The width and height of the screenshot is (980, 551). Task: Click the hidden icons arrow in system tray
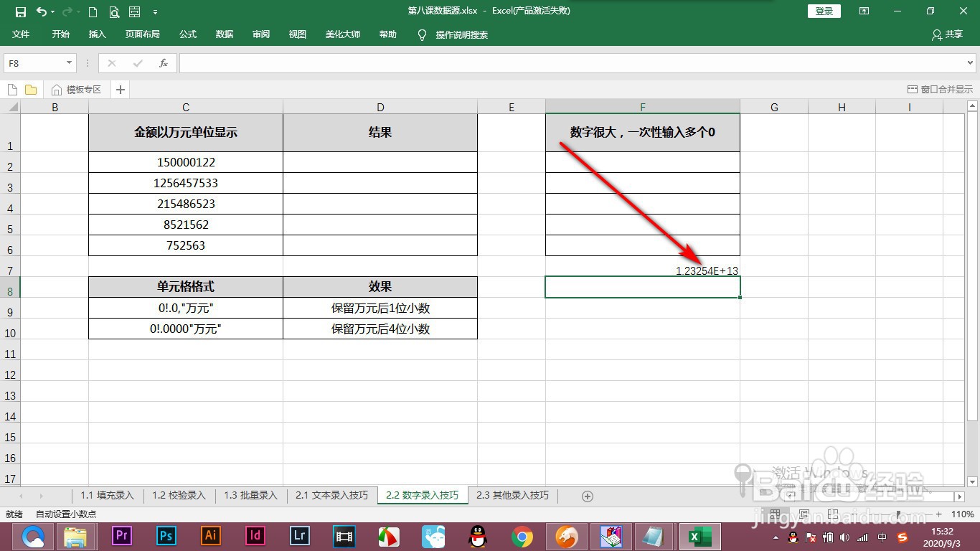(x=776, y=536)
